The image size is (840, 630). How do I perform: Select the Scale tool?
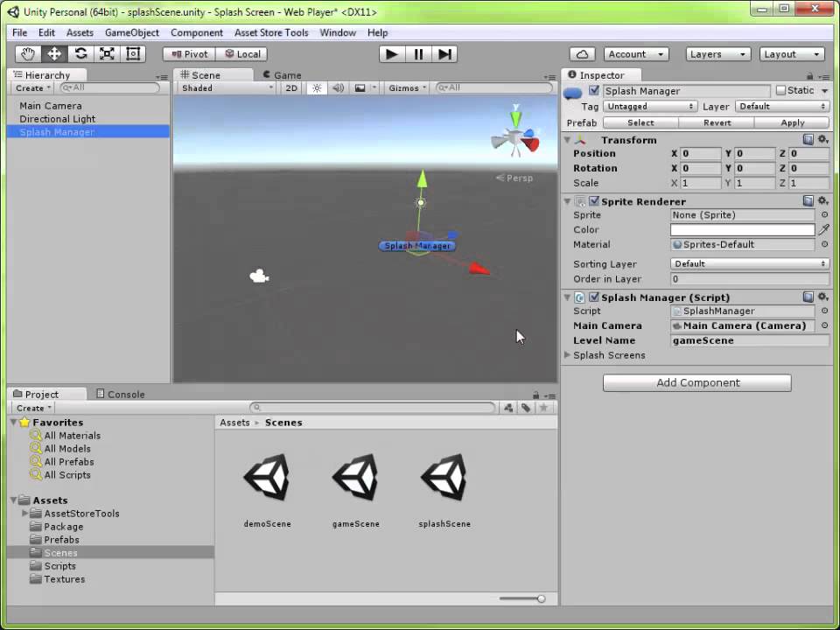tap(107, 54)
